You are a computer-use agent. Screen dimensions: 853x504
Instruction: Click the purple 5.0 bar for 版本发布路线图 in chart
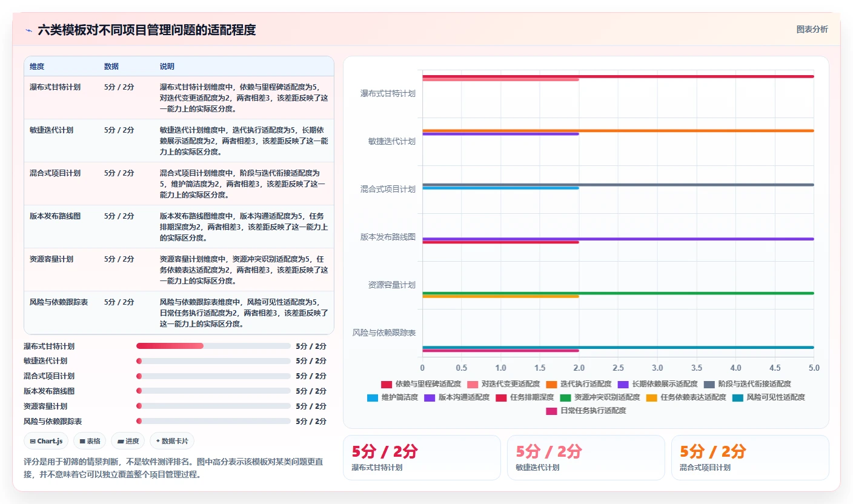(618, 239)
